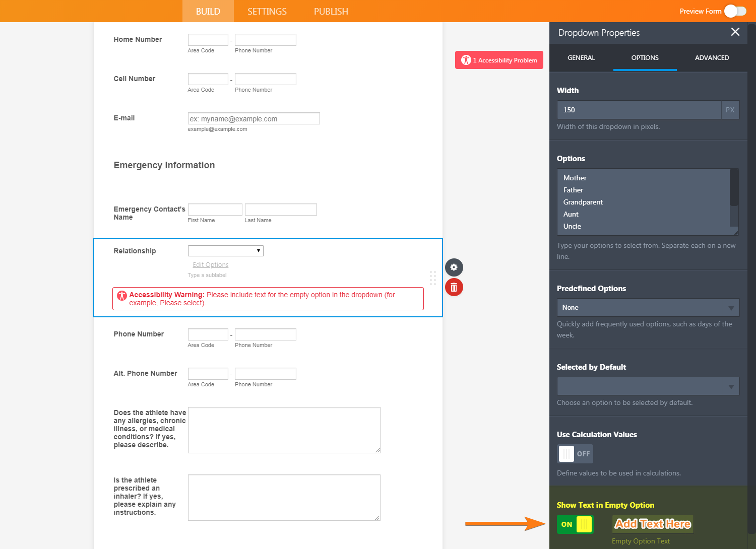Open the Relationship dropdown on the form

click(226, 251)
